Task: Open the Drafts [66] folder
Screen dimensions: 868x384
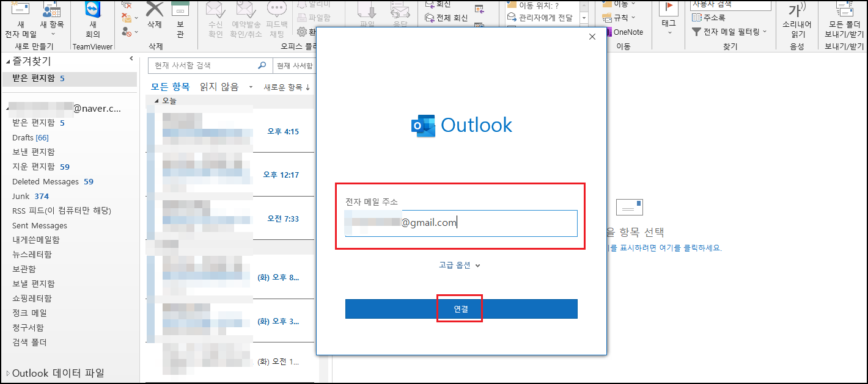Action: point(31,137)
